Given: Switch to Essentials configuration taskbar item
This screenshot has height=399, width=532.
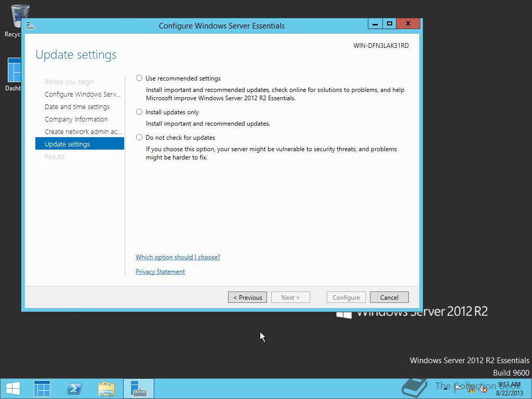Looking at the screenshot, I should [x=138, y=389].
